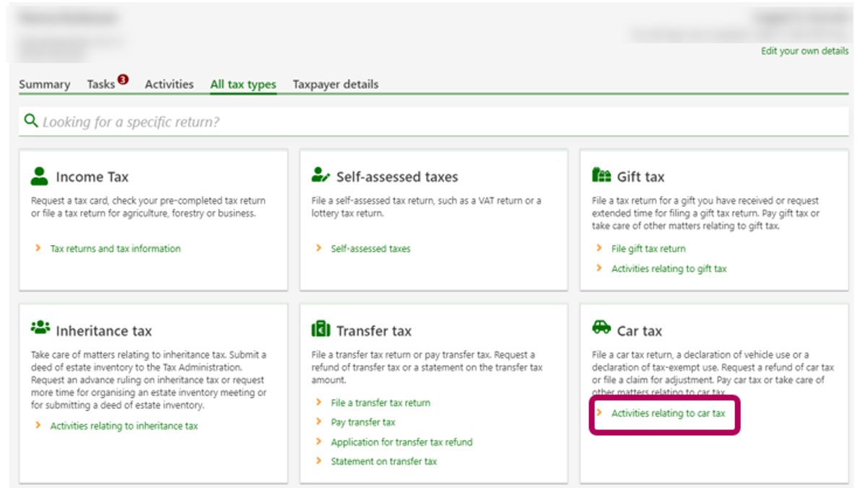Viewport: 868px width, 488px height.
Task: Click the Inheritance tax group icon
Action: 40,328
